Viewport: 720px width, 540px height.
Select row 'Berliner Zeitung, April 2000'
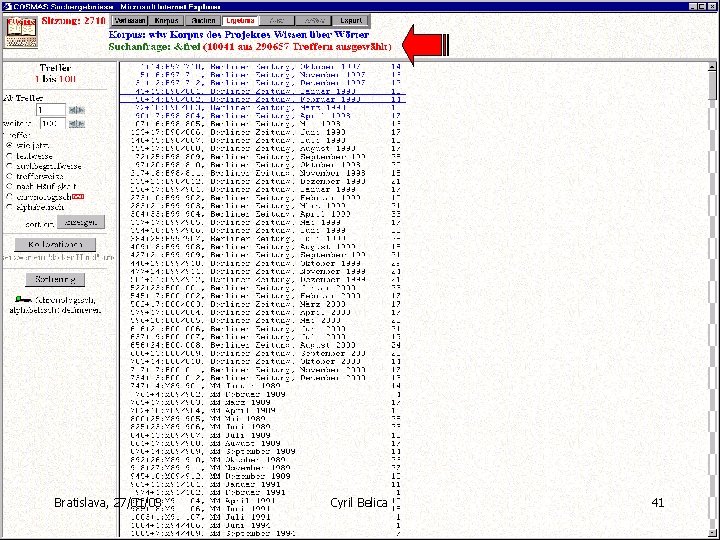click(265, 313)
